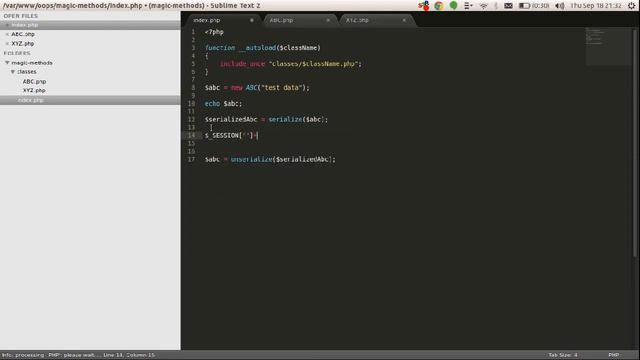Show the clock showing Thu Sep 18

(596, 6)
